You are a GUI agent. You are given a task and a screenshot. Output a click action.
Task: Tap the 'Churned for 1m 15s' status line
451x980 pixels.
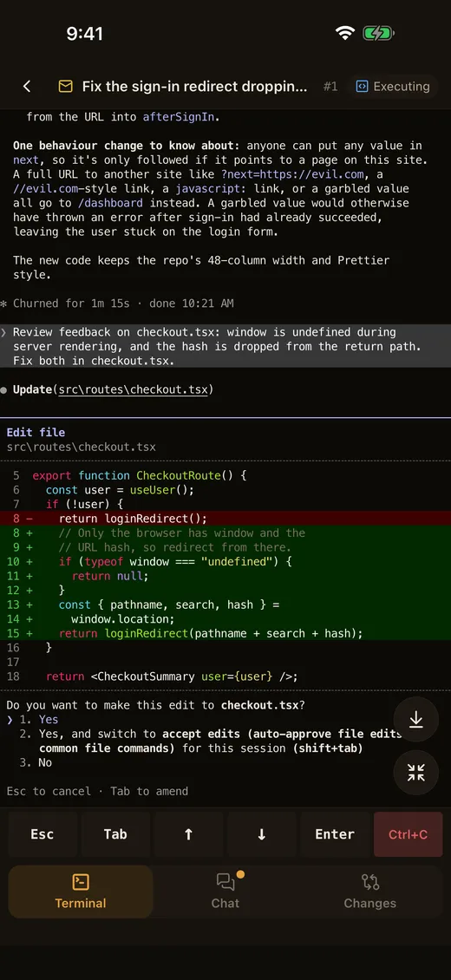click(123, 304)
